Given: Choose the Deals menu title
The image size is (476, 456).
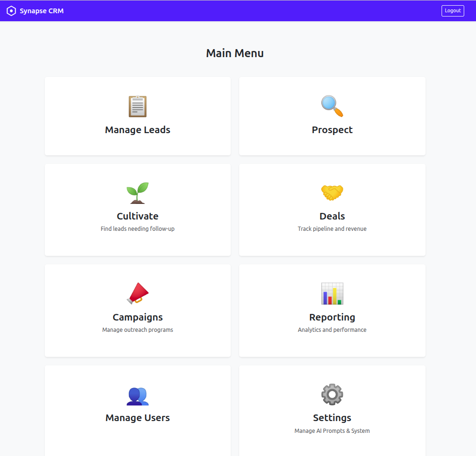Looking at the screenshot, I should pos(332,216).
